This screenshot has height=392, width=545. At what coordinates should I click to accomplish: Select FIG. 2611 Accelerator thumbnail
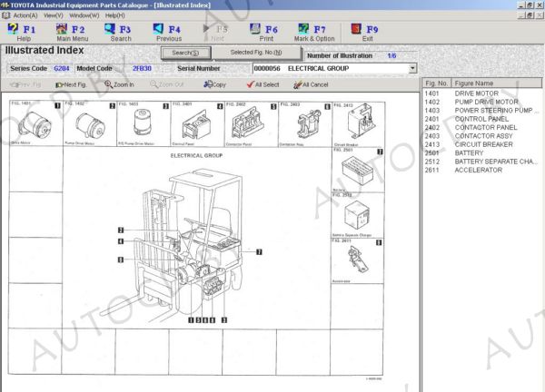358,260
